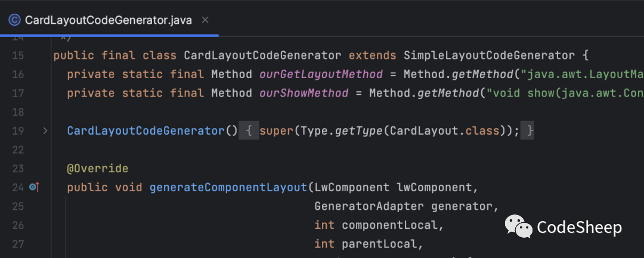Click line number 16 in the gutter
Image resolution: width=644 pixels, height=258 pixels.
(18, 74)
